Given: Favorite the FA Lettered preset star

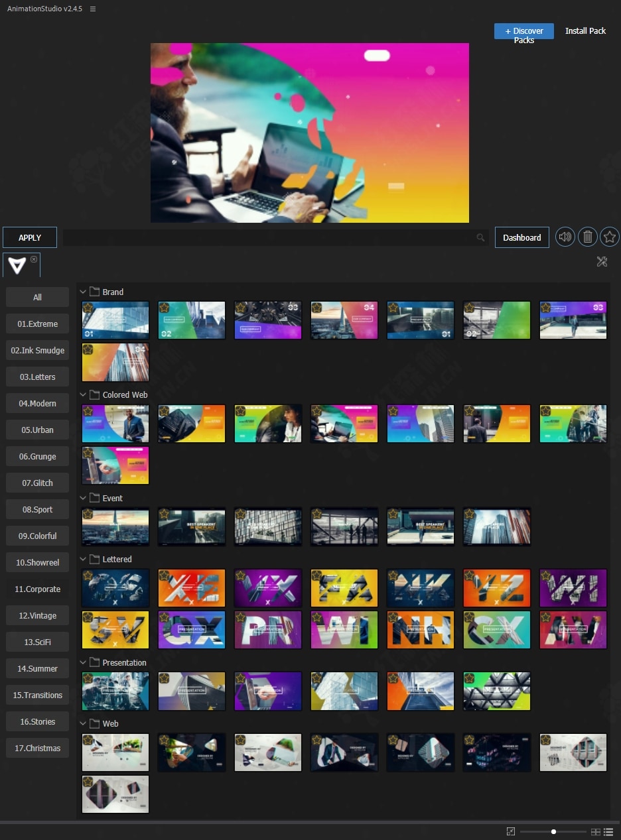Looking at the screenshot, I should [316, 575].
